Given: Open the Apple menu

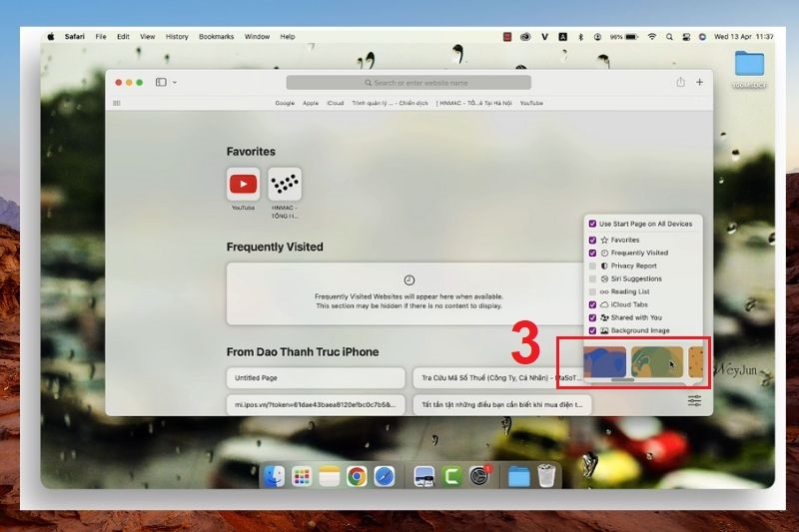Looking at the screenshot, I should pos(51,37).
